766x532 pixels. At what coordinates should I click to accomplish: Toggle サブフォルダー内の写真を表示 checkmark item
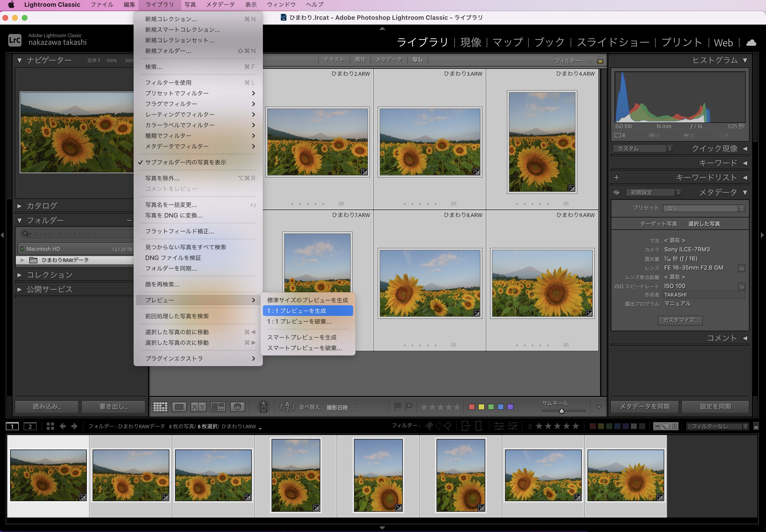(x=185, y=162)
